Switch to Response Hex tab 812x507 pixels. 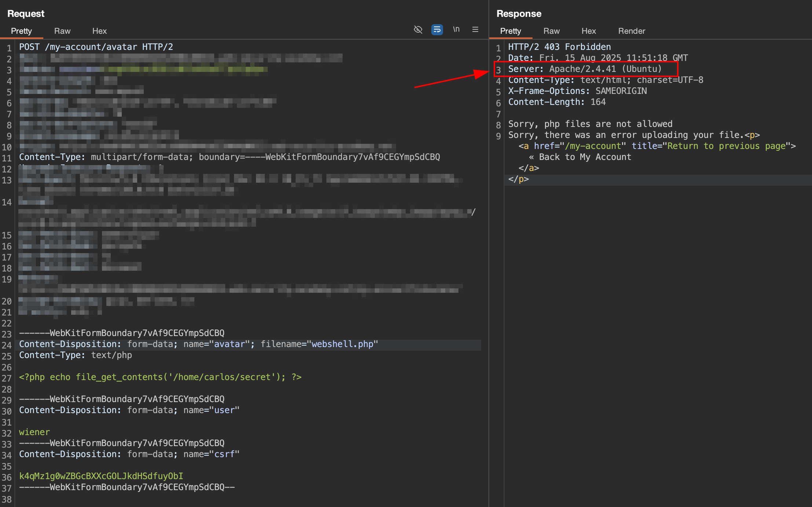589,31
